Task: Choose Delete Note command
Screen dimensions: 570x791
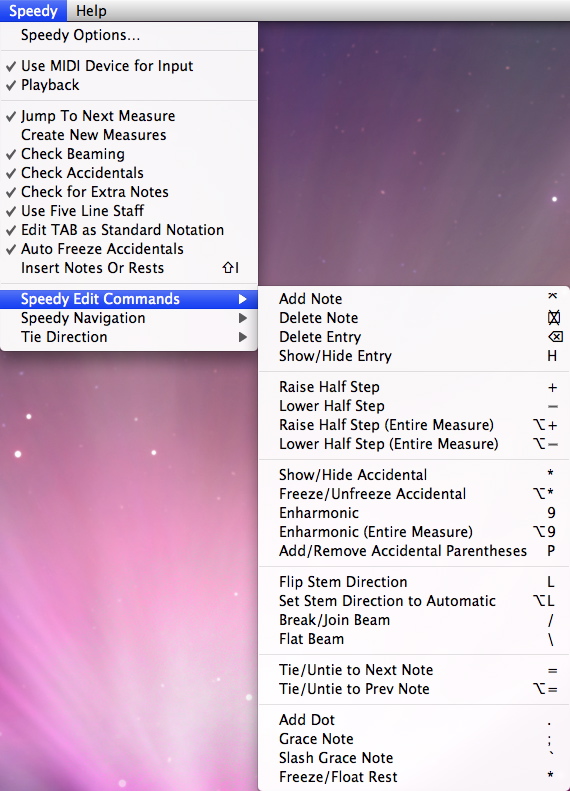Action: pyautogui.click(x=414, y=318)
